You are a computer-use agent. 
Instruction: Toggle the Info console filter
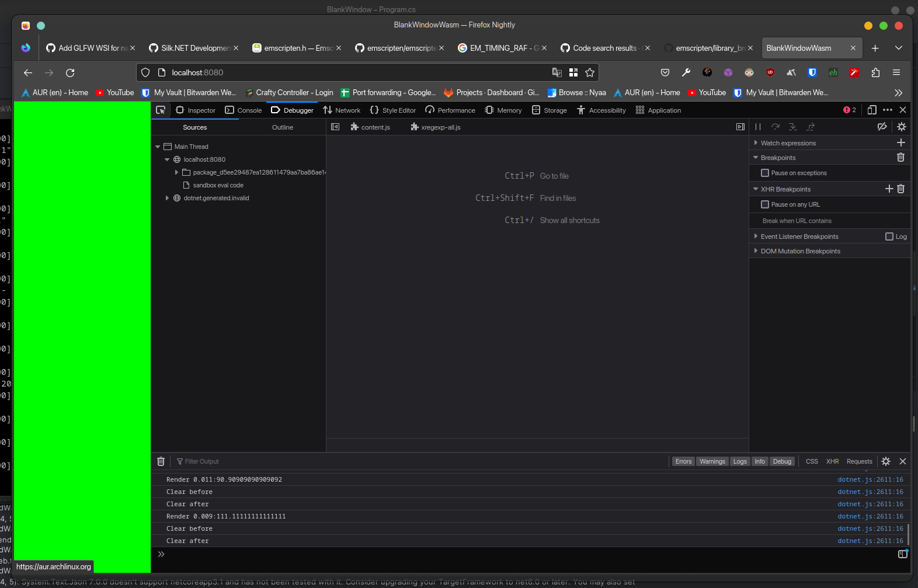point(760,461)
